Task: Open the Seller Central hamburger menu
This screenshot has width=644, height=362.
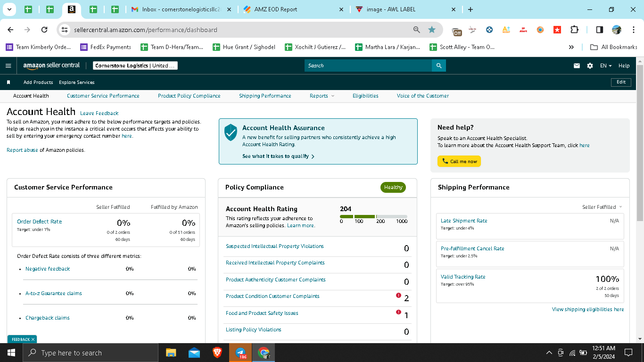Action: [x=8, y=66]
